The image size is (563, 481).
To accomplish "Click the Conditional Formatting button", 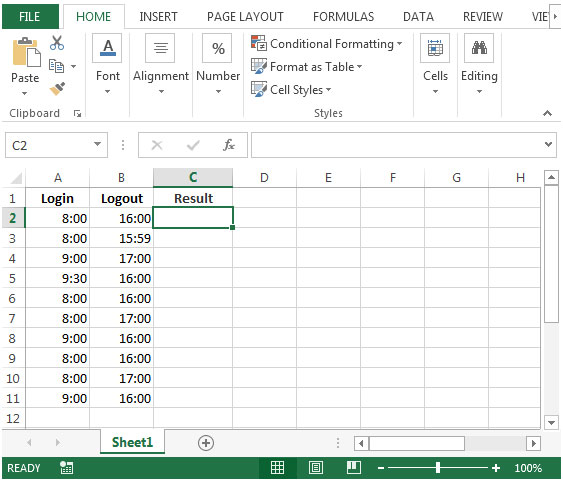I will 326,44.
